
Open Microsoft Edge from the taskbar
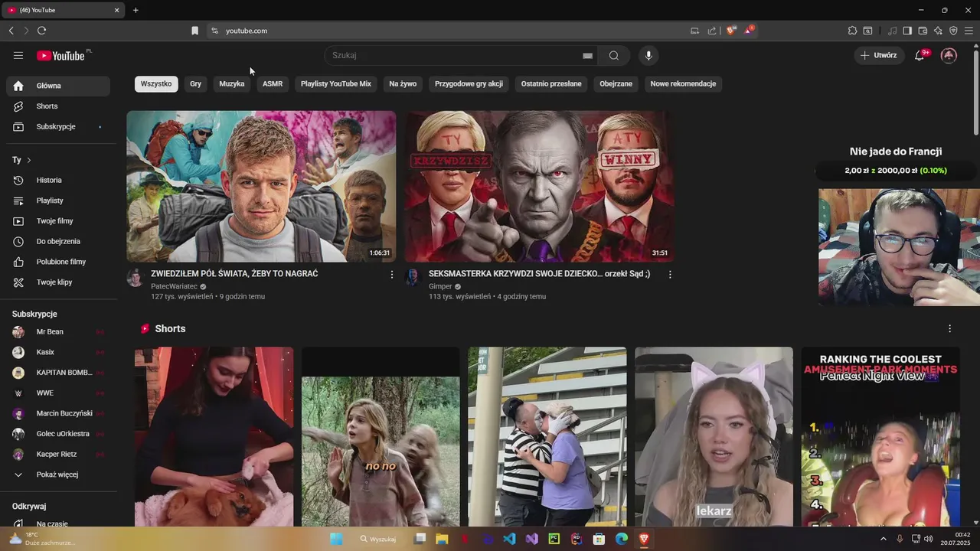(622, 539)
